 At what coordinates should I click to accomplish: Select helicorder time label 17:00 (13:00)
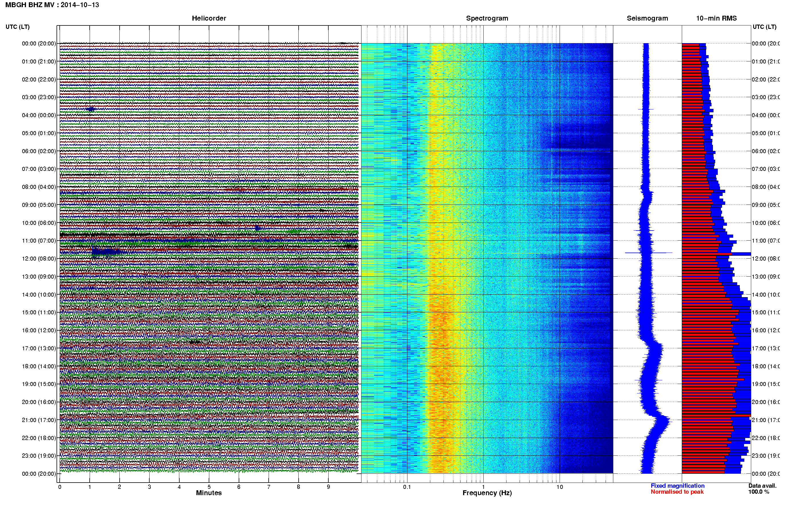click(x=39, y=348)
